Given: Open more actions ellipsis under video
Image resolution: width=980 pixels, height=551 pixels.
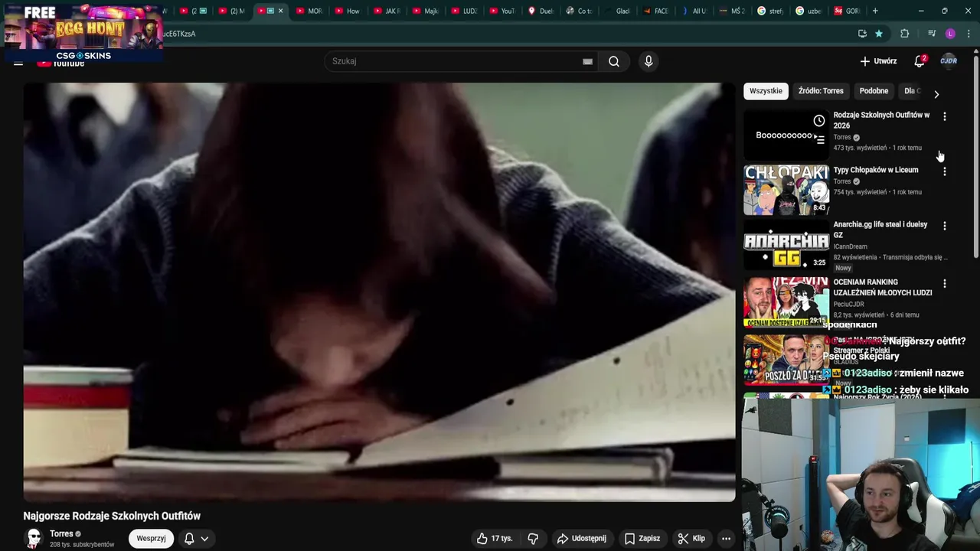Looking at the screenshot, I should [726, 539].
